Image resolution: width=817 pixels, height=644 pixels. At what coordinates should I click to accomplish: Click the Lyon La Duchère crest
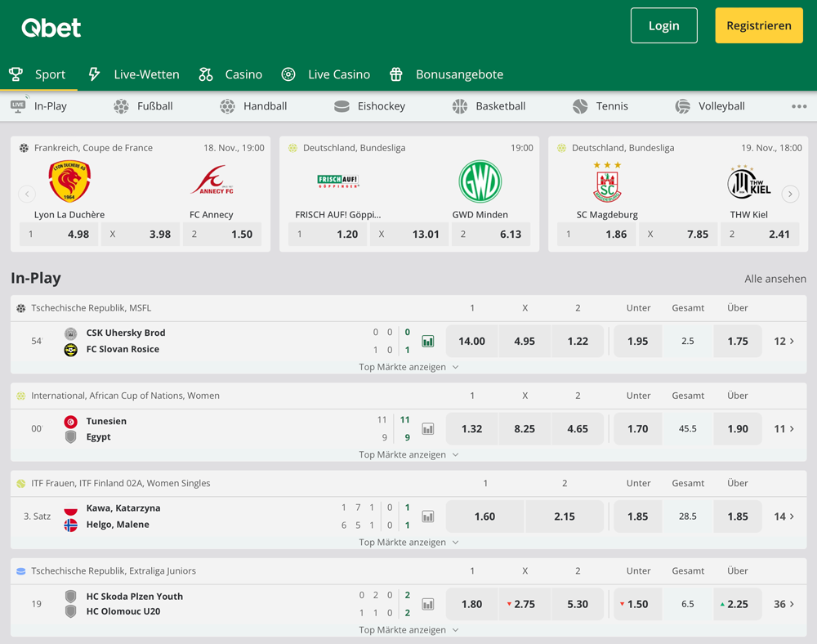69,181
